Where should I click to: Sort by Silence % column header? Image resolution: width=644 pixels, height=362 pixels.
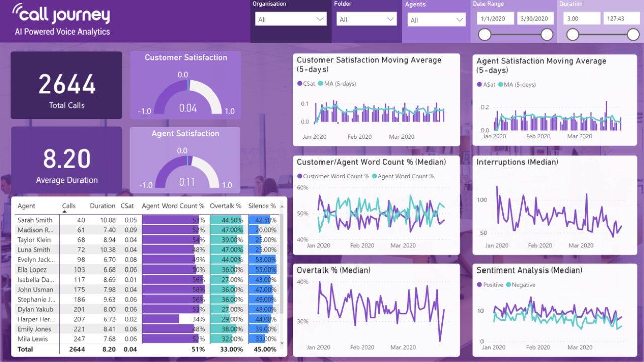click(262, 206)
